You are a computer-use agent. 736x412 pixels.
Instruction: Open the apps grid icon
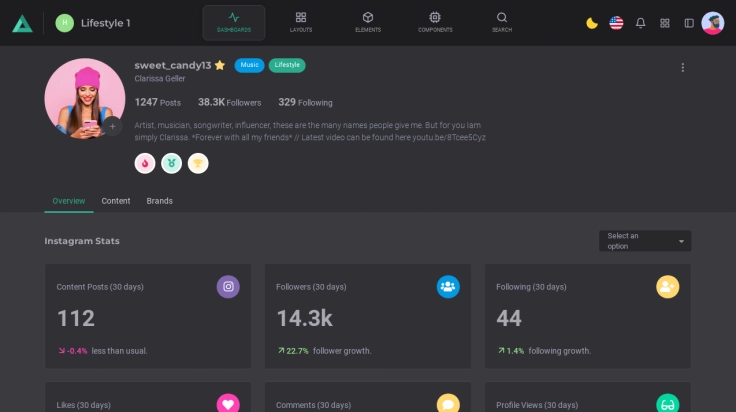(665, 23)
